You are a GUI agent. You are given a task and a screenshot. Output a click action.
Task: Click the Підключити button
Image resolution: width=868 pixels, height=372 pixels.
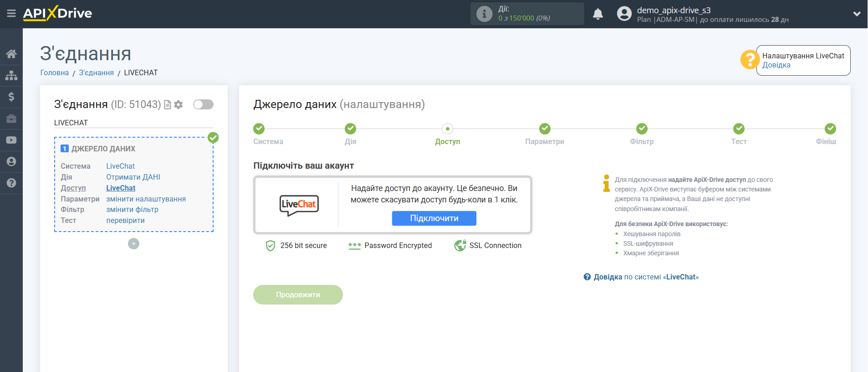[434, 218]
